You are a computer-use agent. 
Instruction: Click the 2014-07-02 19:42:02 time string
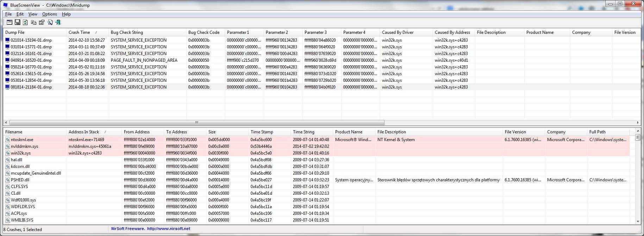tap(311, 146)
